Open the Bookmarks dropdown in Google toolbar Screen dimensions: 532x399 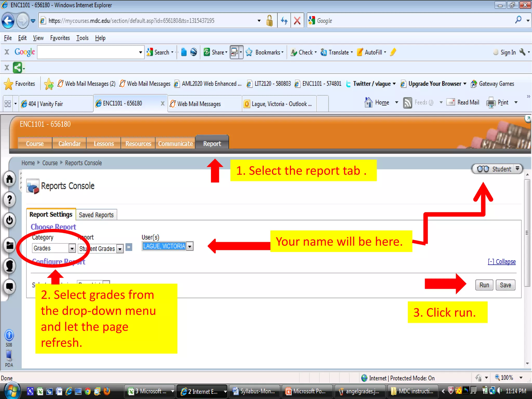282,52
